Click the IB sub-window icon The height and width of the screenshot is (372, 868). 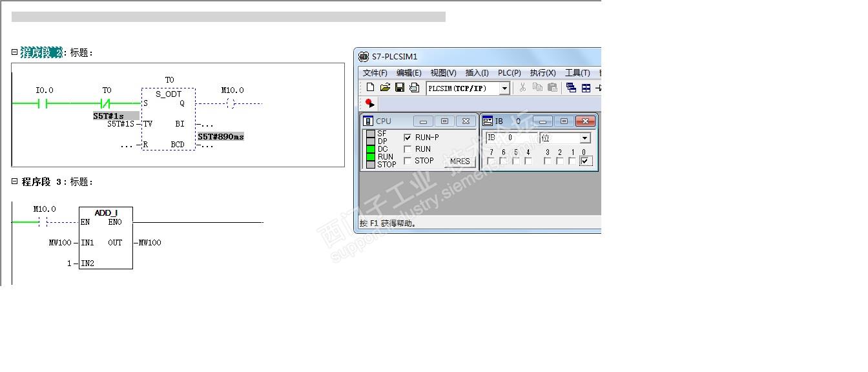click(x=488, y=121)
